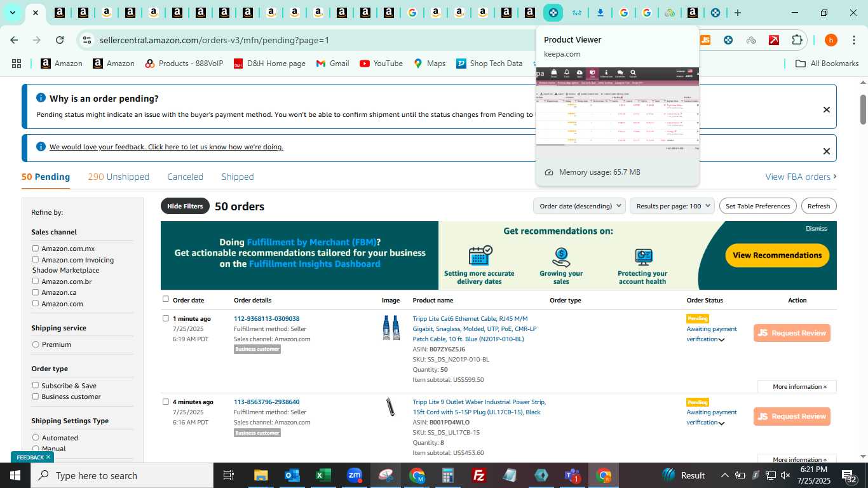Screen dimensions: 868x488
Task: Open Windows Task View
Action: (229, 475)
